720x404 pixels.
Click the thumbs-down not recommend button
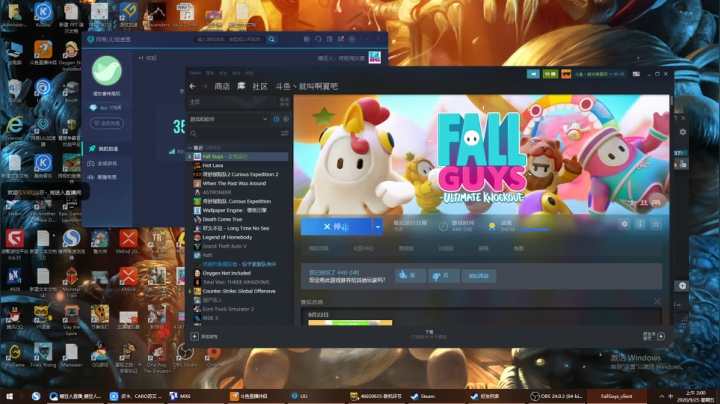(x=443, y=275)
